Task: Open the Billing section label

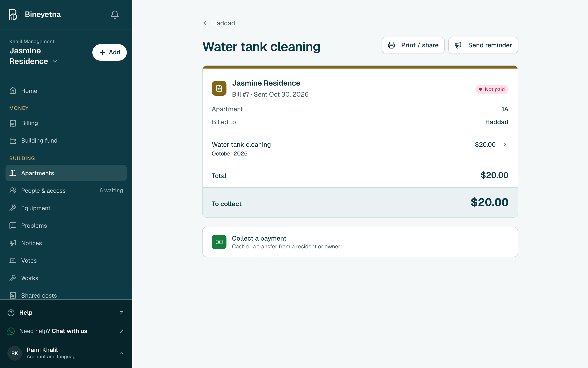Action: (x=29, y=123)
